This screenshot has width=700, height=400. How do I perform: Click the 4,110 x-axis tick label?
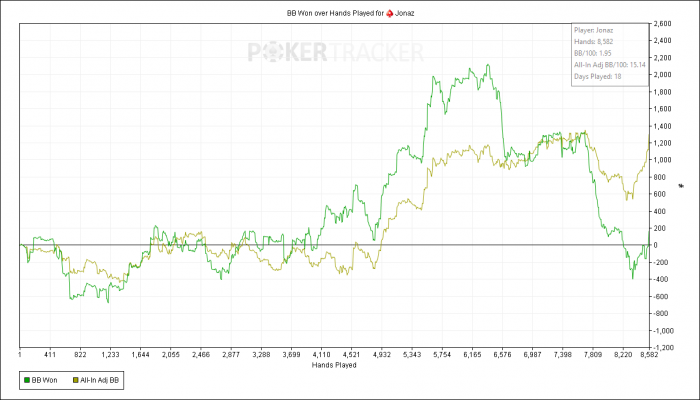coord(321,355)
